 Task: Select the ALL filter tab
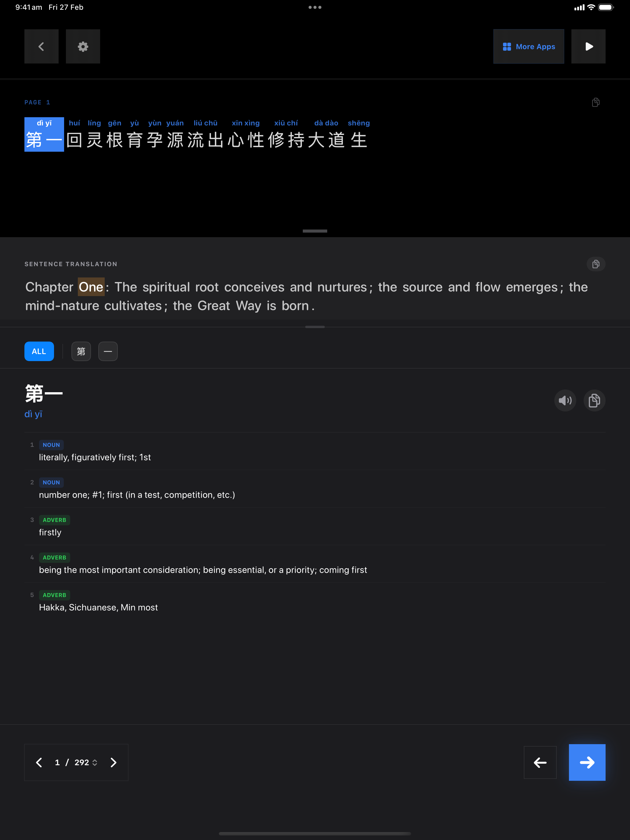click(39, 351)
